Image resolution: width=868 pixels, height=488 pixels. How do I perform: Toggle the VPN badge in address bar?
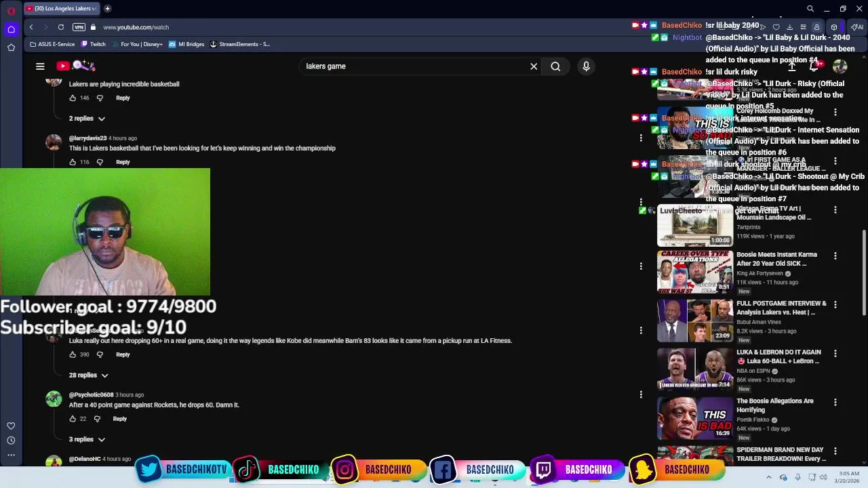coord(79,27)
